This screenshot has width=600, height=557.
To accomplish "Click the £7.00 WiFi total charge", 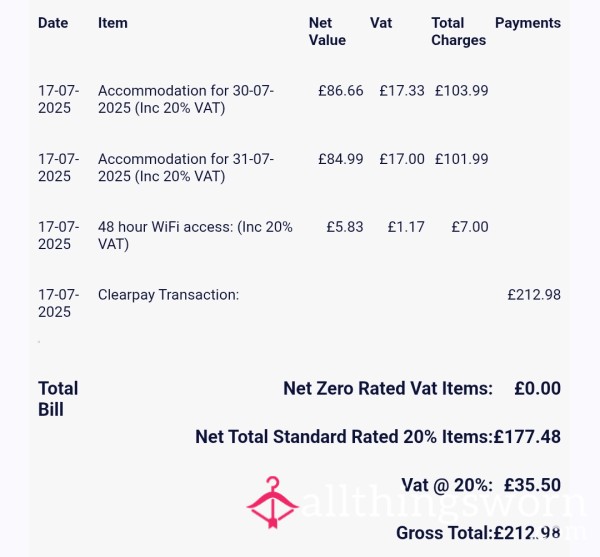I will tap(470, 227).
